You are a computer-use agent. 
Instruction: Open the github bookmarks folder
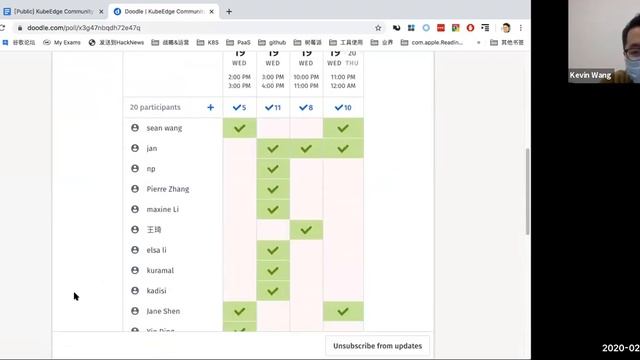[272, 42]
